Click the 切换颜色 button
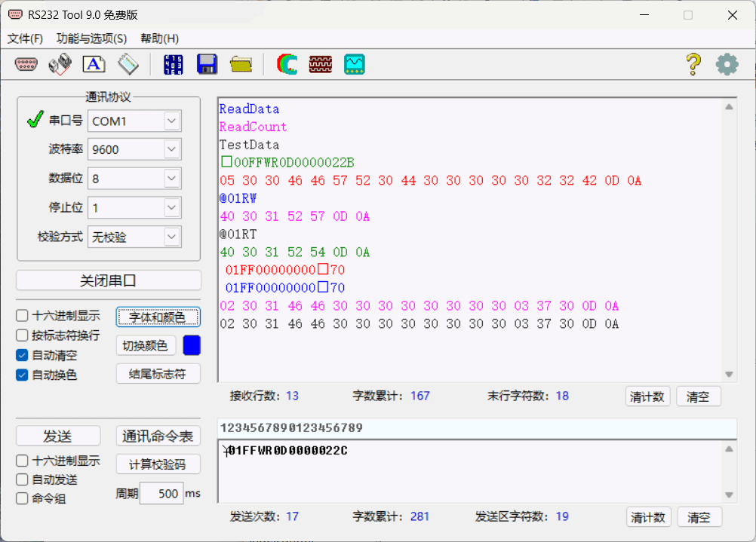756x542 pixels. pyautogui.click(x=145, y=345)
